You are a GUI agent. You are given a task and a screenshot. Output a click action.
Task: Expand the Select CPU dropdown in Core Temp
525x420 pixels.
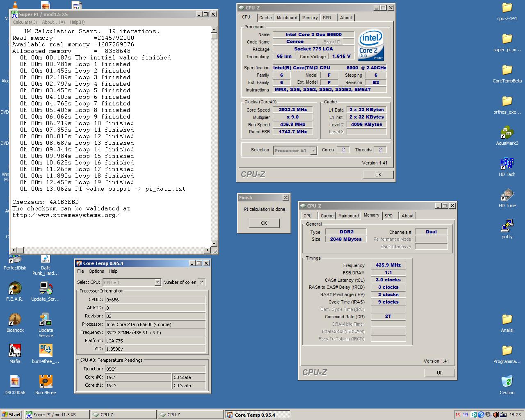coord(157,282)
